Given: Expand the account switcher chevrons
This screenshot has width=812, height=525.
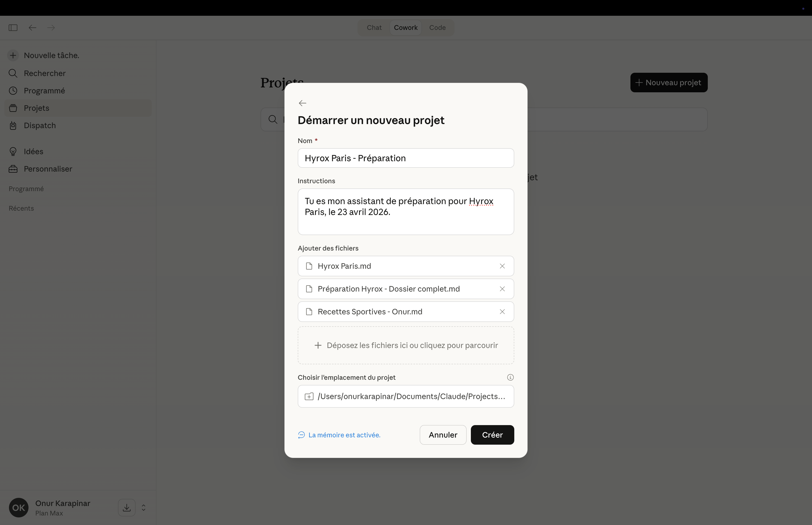Looking at the screenshot, I should 144,508.
